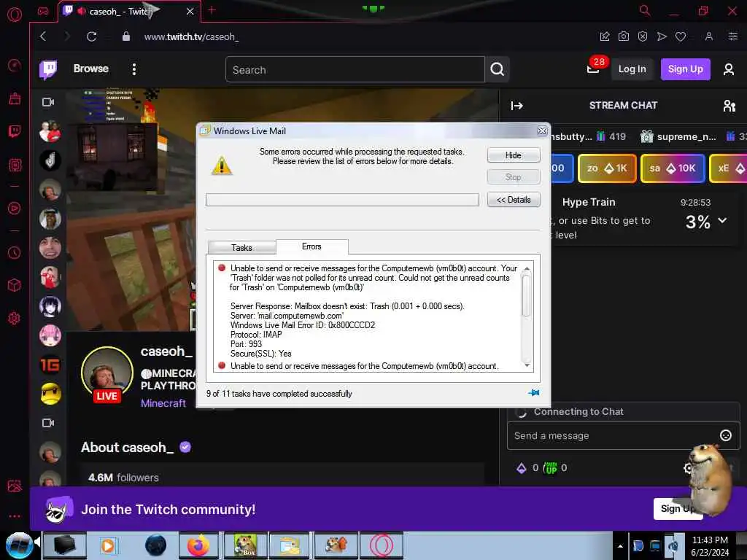Select the Errors tab
Viewport: 747px width, 560px height.
(x=311, y=246)
